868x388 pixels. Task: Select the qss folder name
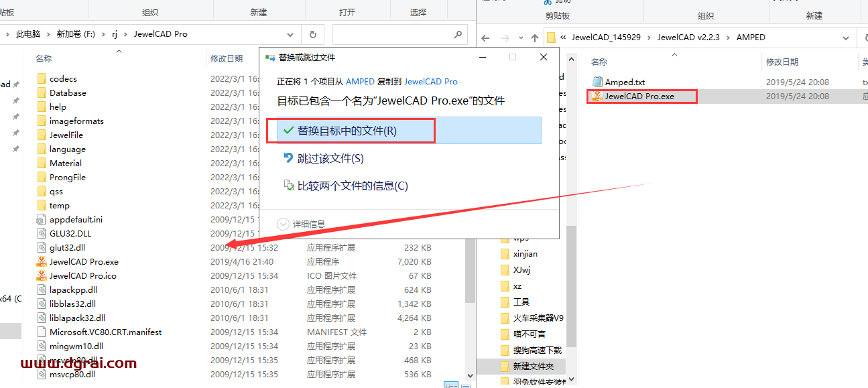click(x=56, y=191)
